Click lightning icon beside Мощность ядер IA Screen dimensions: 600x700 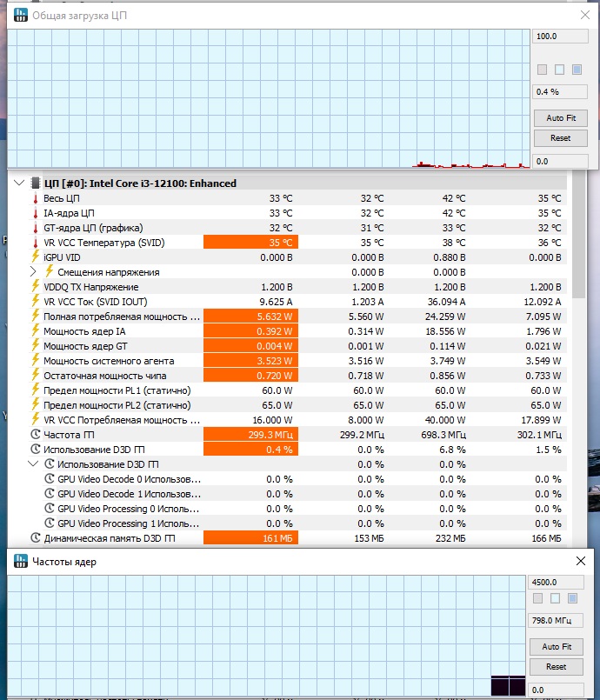36,330
